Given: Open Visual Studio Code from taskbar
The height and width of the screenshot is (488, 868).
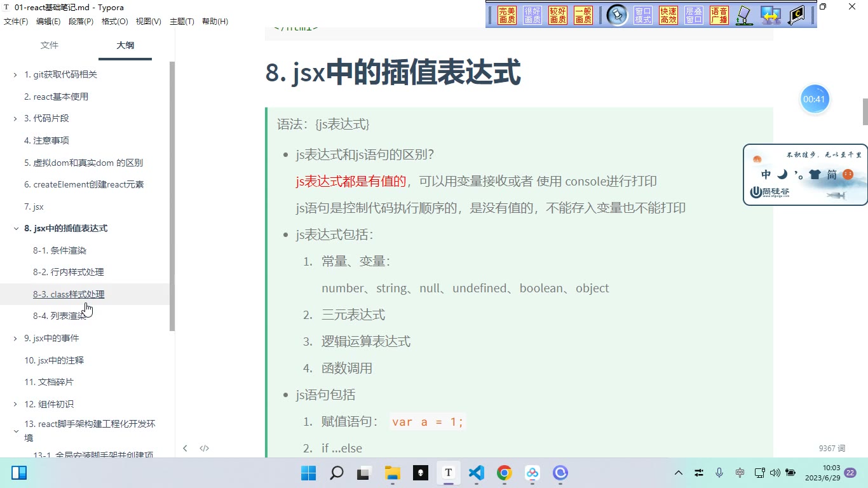Looking at the screenshot, I should 477,473.
